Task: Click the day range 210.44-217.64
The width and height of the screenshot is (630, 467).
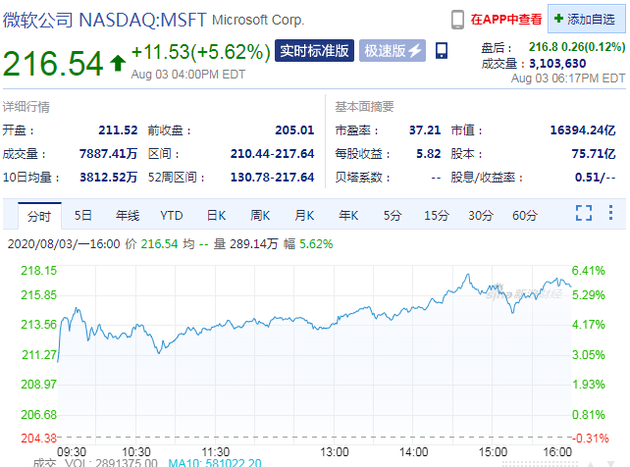Action: 272,154
